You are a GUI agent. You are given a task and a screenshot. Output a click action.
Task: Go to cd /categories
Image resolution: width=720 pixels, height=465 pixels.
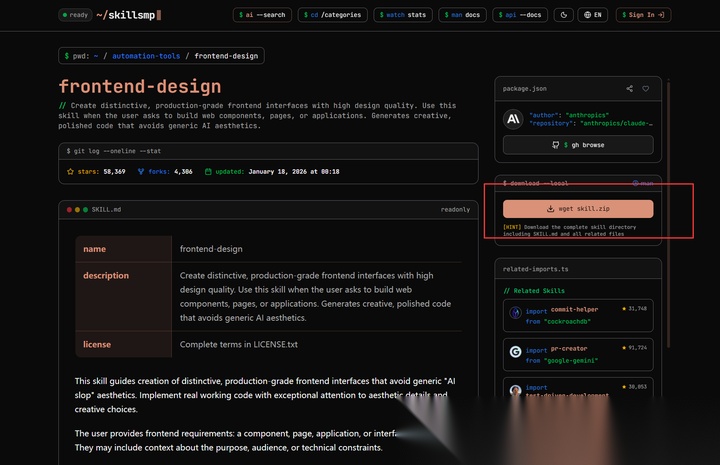pyautogui.click(x=332, y=15)
